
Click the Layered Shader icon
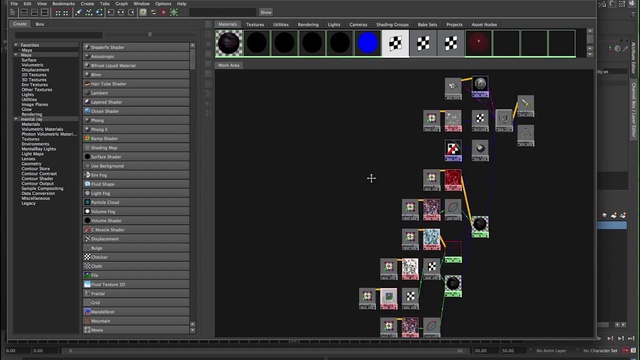pos(87,102)
